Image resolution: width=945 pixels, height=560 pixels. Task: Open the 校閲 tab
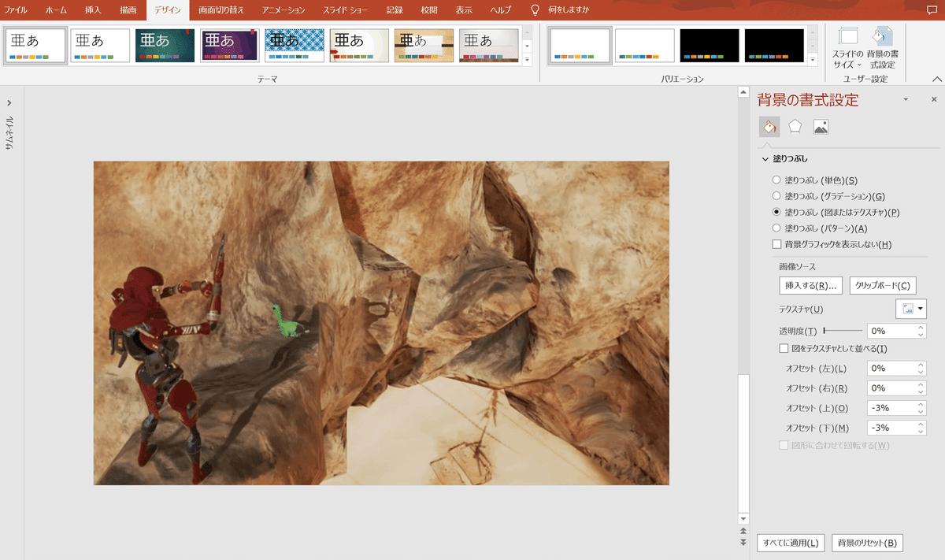pos(429,10)
